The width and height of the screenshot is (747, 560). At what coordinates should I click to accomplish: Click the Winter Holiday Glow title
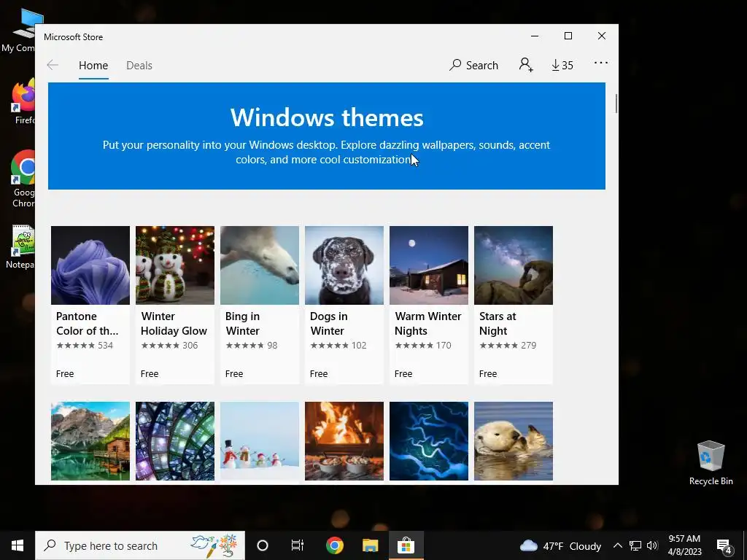(x=174, y=323)
